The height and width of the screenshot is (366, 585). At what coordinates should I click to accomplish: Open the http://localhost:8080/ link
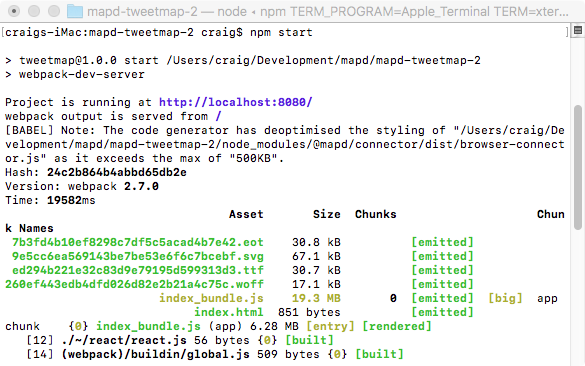(235, 102)
